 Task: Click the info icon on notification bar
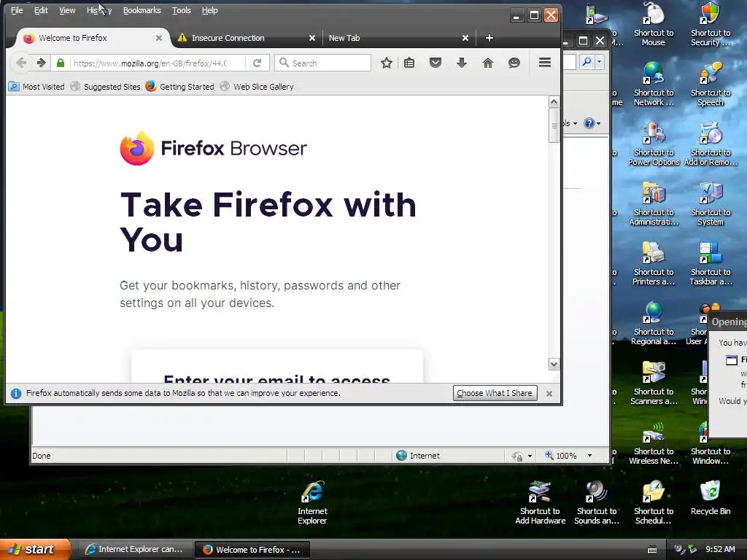click(16, 393)
